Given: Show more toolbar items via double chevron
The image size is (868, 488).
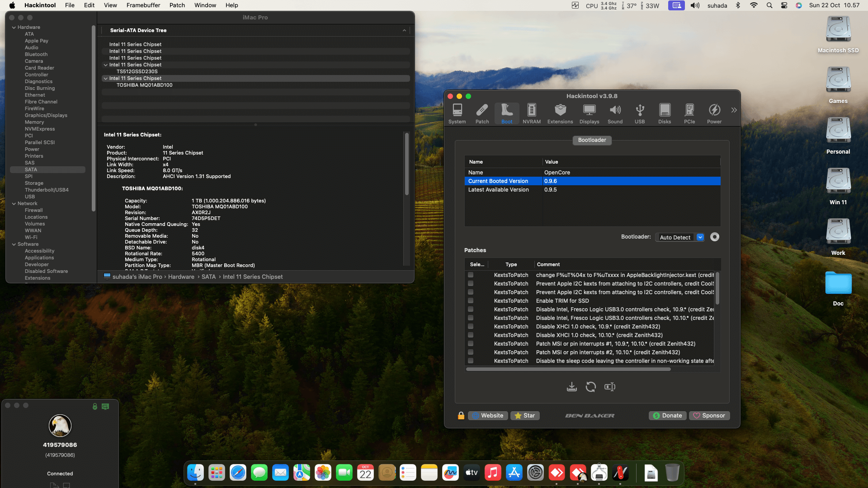Looking at the screenshot, I should click(734, 110).
